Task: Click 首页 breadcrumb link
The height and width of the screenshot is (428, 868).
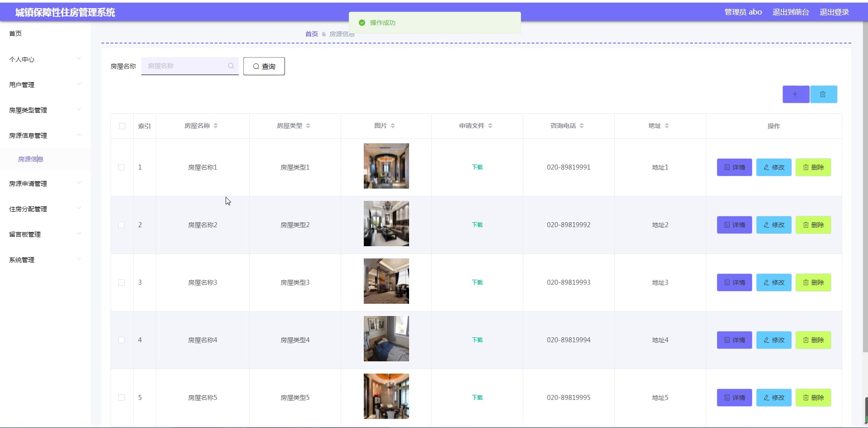Action: (x=312, y=34)
